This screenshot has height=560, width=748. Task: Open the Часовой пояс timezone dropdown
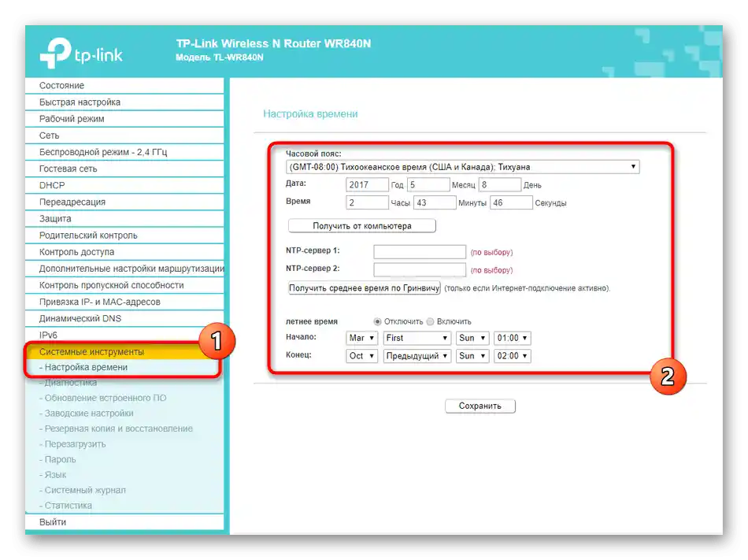(x=463, y=167)
